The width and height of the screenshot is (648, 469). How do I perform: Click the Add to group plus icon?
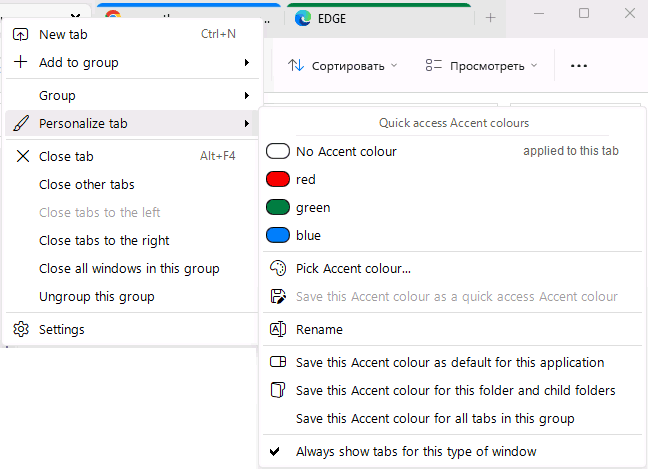click(21, 62)
